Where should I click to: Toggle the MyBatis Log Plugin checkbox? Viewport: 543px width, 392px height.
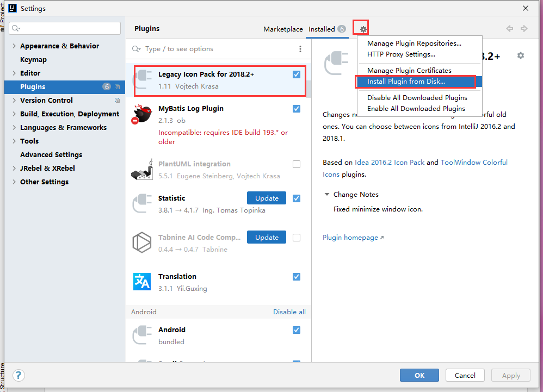pos(297,109)
